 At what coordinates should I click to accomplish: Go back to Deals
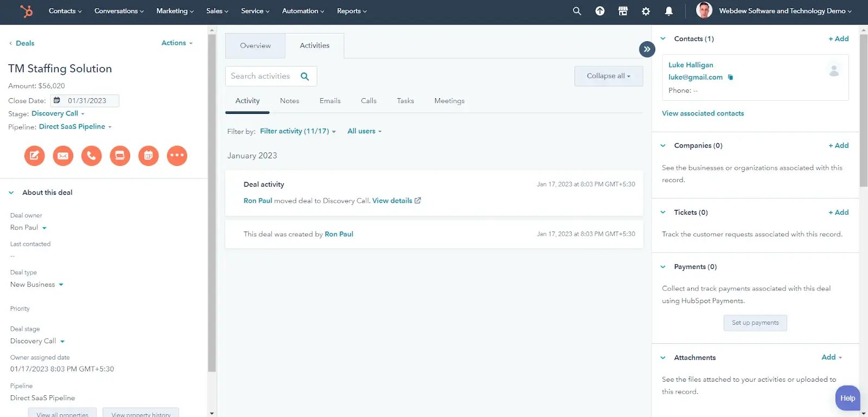pos(22,43)
